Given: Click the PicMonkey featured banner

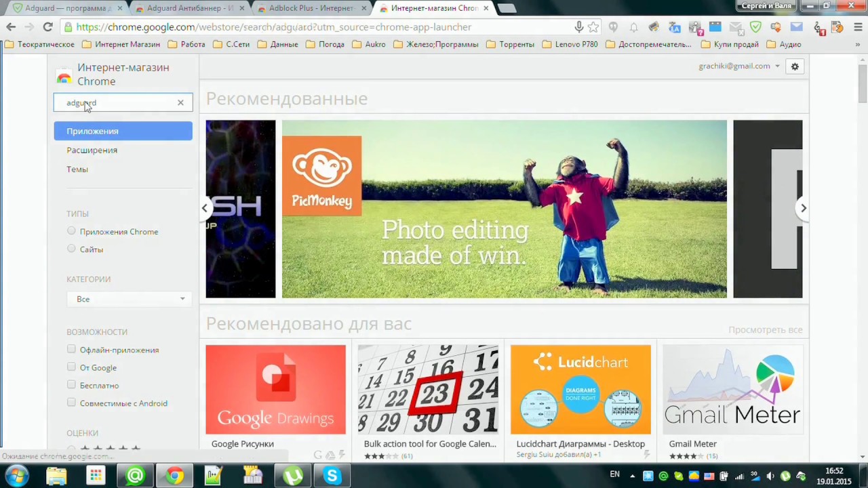Looking at the screenshot, I should pyautogui.click(x=504, y=209).
